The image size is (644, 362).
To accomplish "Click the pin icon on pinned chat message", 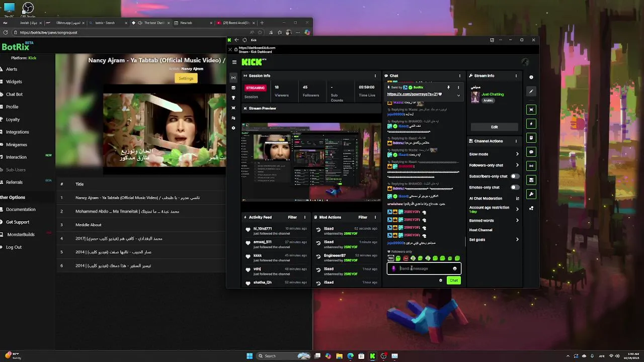I will coord(448,87).
